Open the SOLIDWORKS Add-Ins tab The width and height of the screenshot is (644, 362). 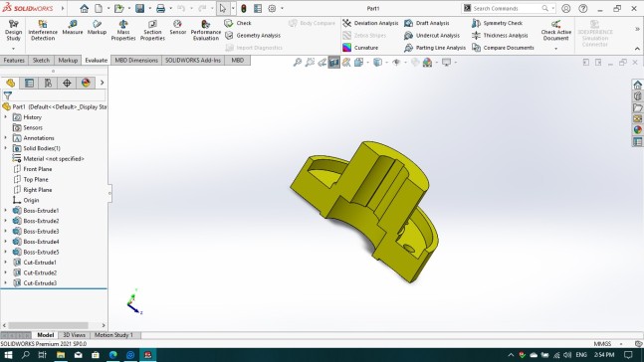193,61
